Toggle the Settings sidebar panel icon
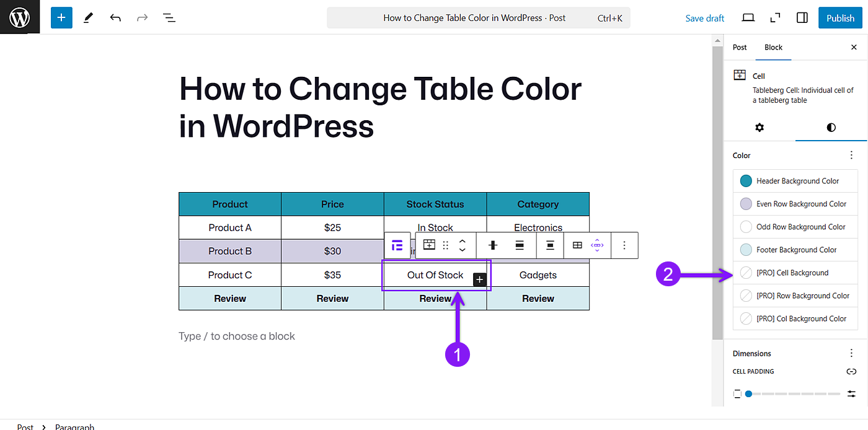The image size is (868, 430). click(x=802, y=17)
